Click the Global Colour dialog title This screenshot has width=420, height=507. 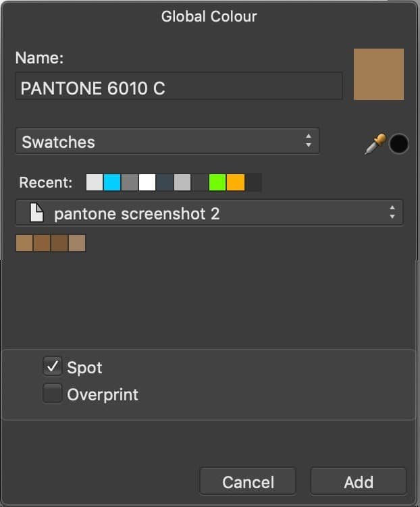[x=209, y=16]
